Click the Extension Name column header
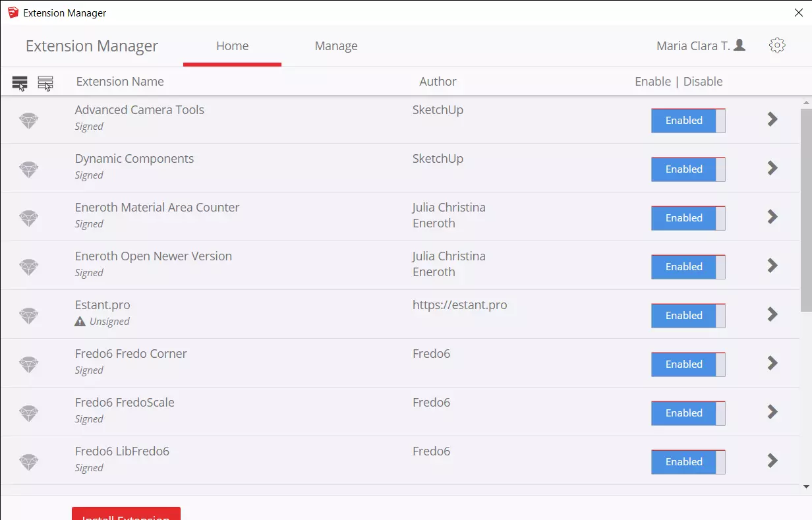 pyautogui.click(x=120, y=82)
